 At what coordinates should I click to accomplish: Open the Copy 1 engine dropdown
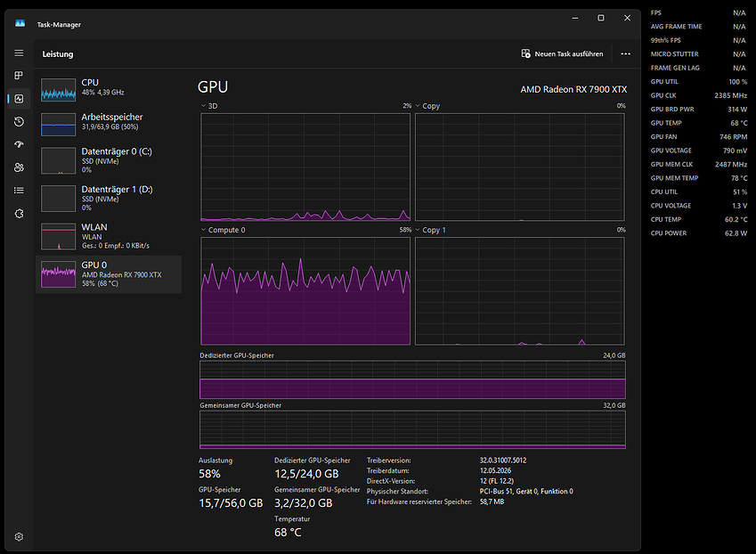(x=430, y=230)
